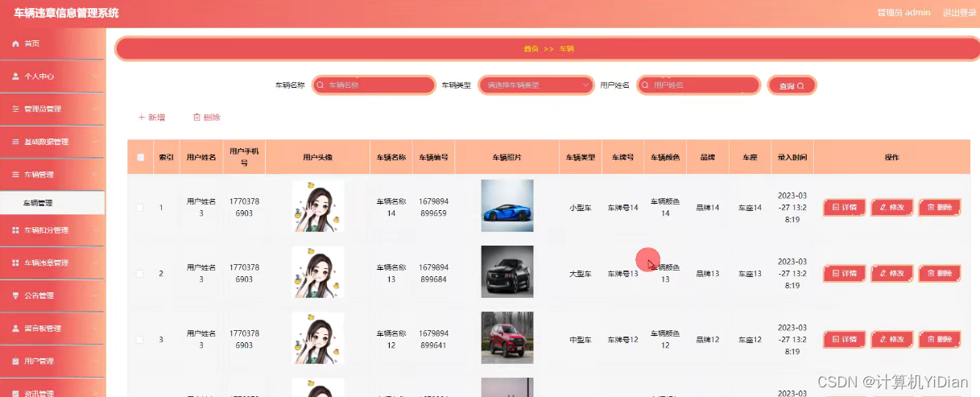Click the icon beside 公告管理
The height and width of the screenshot is (397, 980).
point(15,296)
